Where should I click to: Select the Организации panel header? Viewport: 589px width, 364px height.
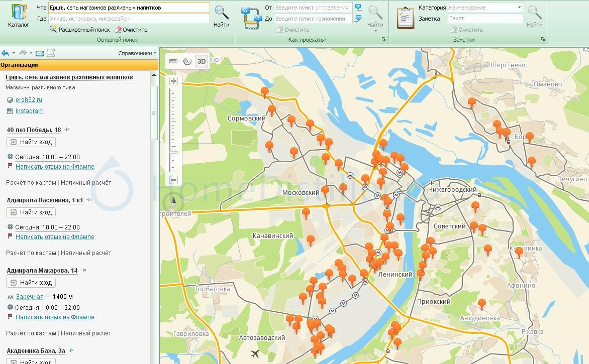(x=79, y=65)
